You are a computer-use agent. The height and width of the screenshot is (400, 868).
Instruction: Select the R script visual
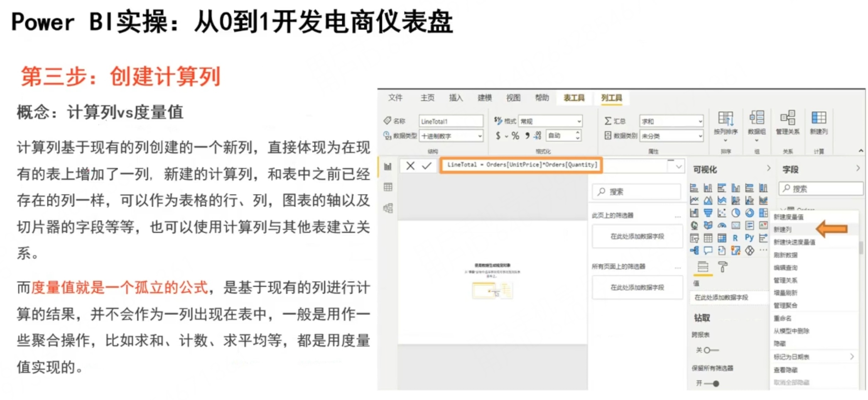[x=736, y=238]
